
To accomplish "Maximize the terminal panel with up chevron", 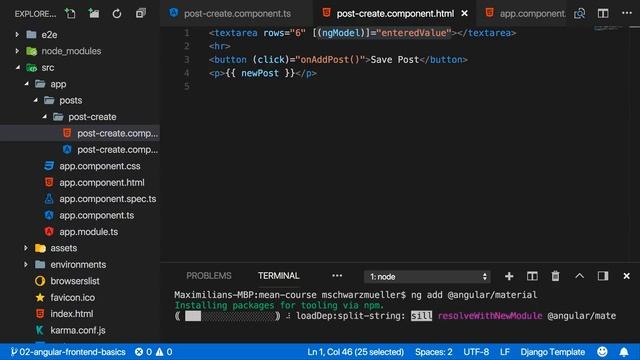I will (x=579, y=276).
